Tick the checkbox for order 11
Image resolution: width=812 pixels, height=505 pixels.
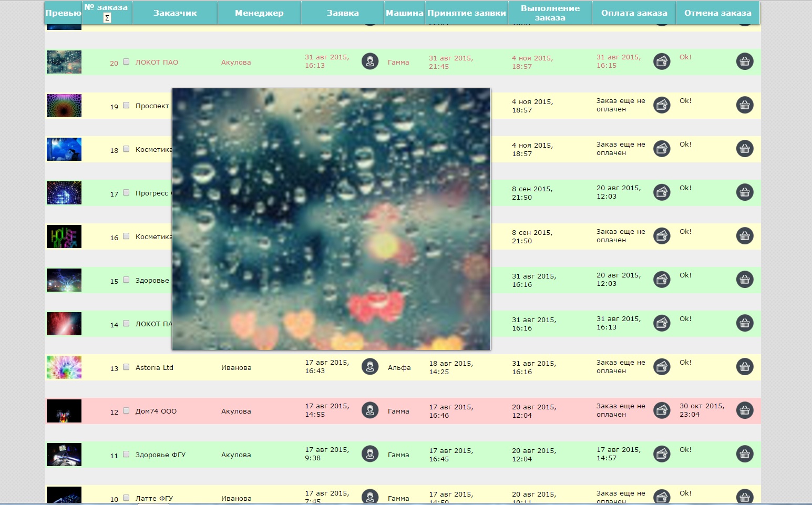pyautogui.click(x=126, y=454)
